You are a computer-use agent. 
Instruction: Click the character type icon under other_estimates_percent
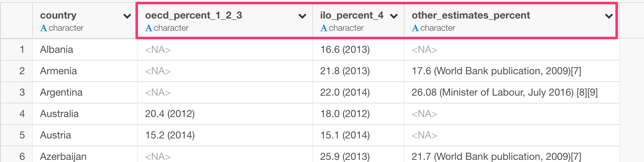coord(415,28)
